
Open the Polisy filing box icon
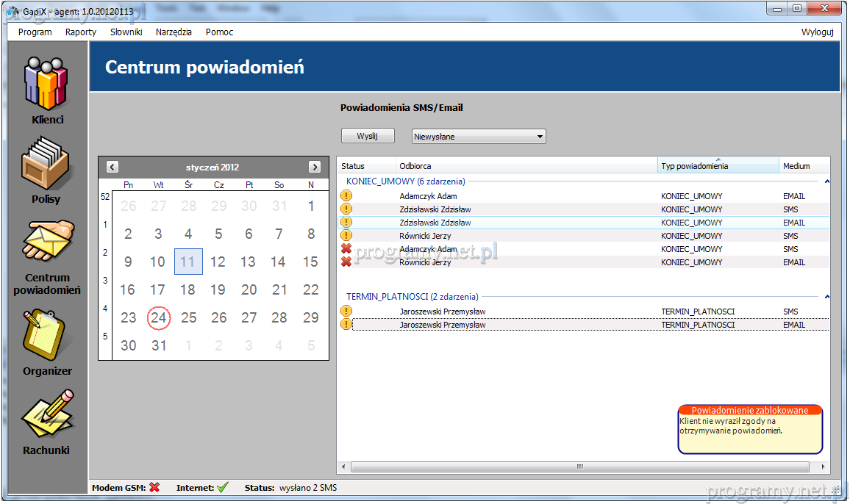coord(47,164)
